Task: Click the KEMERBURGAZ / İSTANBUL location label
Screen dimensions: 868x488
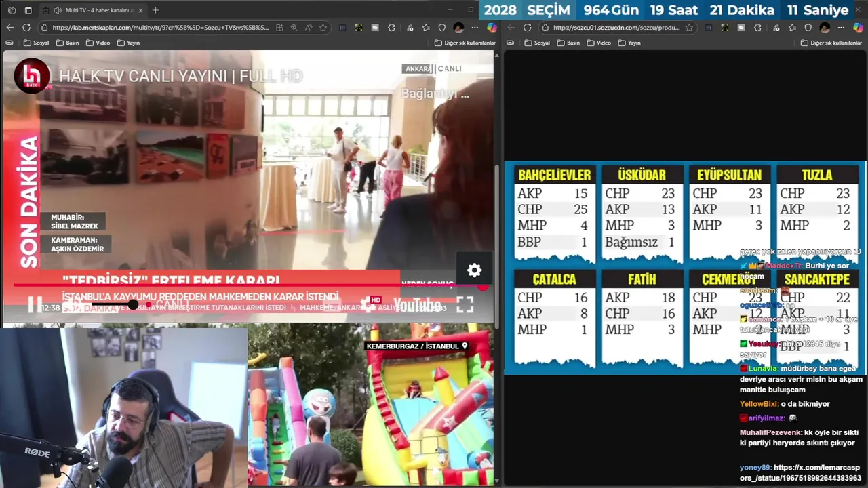Action: coord(417,346)
